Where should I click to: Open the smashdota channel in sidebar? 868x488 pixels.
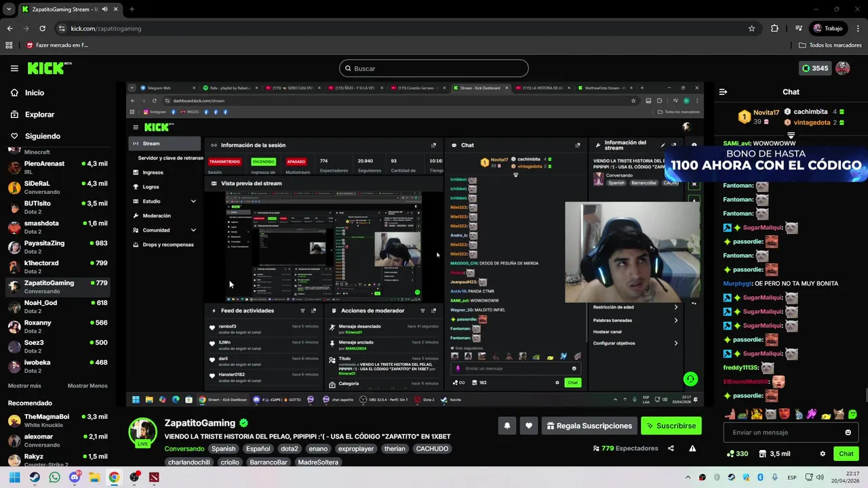pos(58,226)
